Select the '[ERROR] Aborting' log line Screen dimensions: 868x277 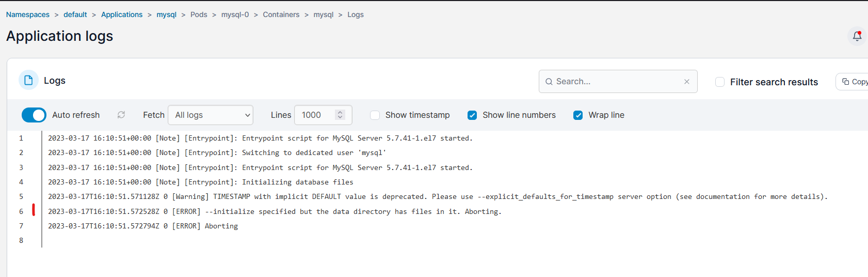[143, 226]
